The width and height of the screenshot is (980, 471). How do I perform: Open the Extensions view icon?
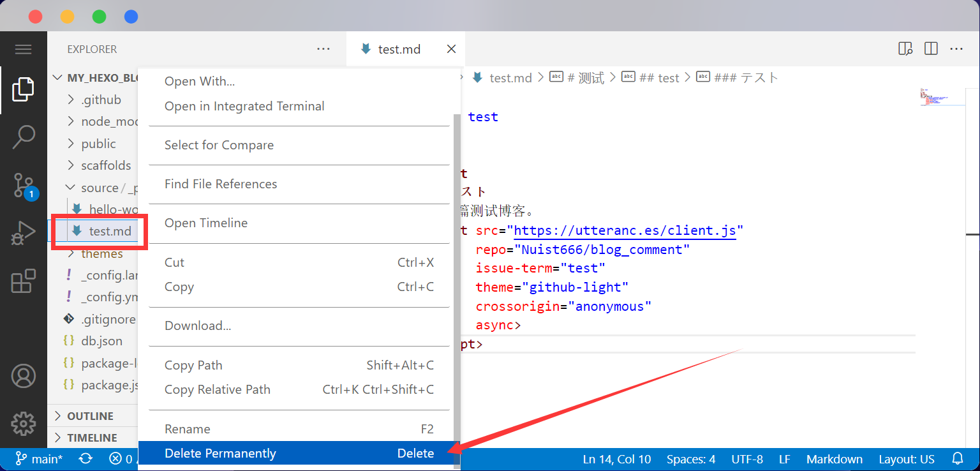(x=23, y=281)
